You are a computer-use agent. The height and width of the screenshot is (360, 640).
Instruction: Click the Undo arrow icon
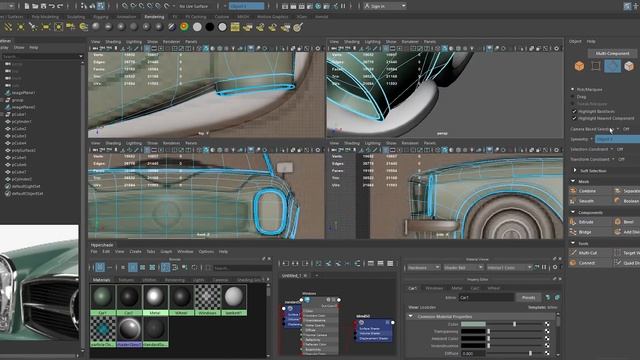point(52,6)
